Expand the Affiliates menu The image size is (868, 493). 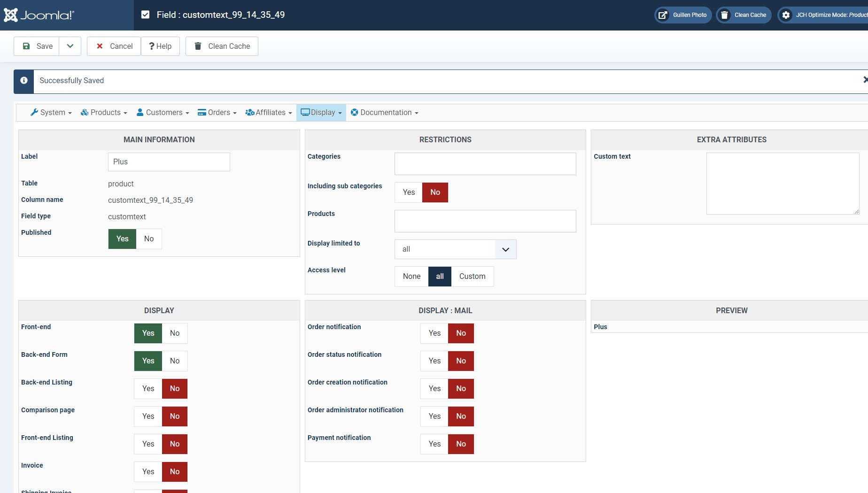[269, 113]
